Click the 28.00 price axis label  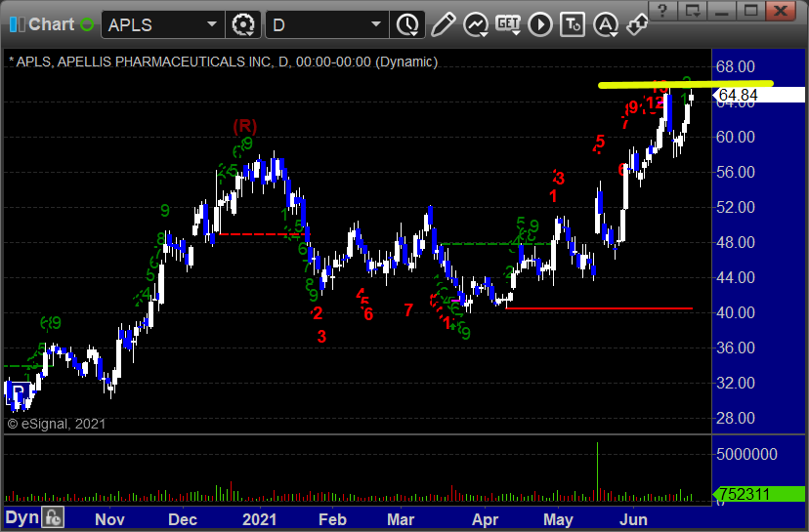[735, 418]
